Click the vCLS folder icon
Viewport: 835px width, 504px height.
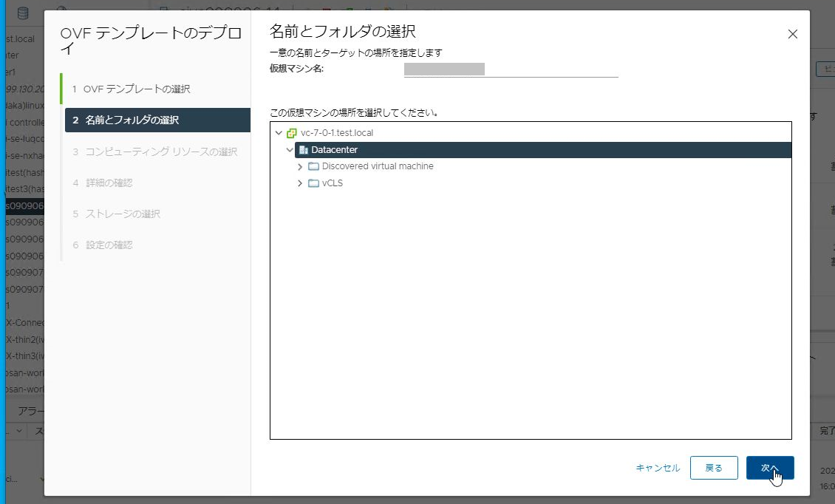[313, 183]
